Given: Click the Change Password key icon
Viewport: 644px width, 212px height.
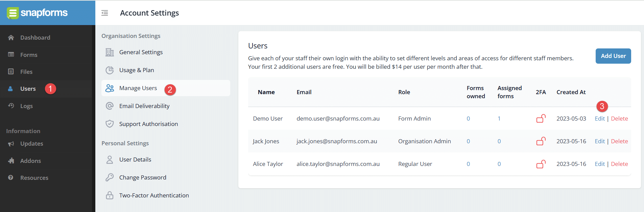Looking at the screenshot, I should click(x=110, y=177).
